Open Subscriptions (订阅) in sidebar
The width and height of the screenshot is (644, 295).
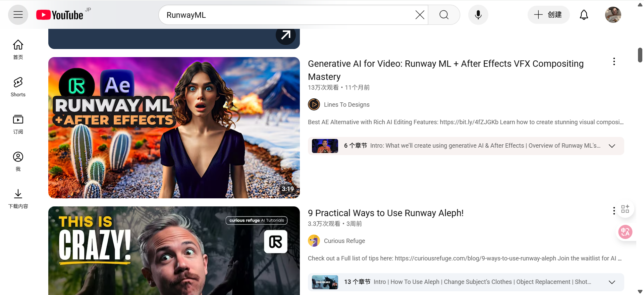pos(18,124)
